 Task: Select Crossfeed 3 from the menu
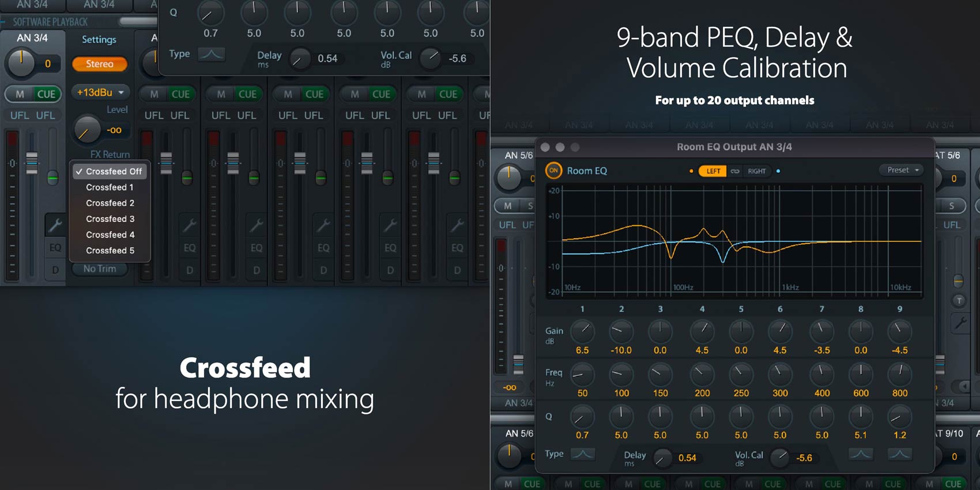pyautogui.click(x=110, y=219)
